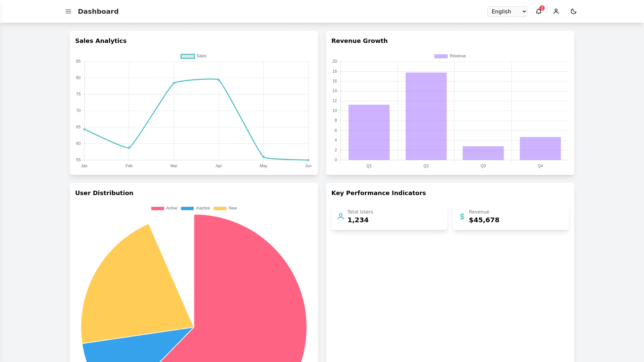Open the hamburger menu icon
The image size is (644, 362).
(x=68, y=11)
